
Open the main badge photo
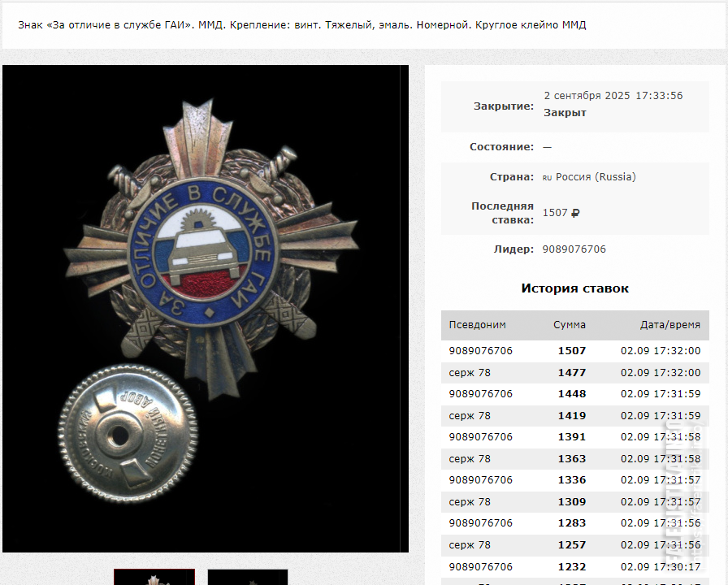pyautogui.click(x=206, y=309)
